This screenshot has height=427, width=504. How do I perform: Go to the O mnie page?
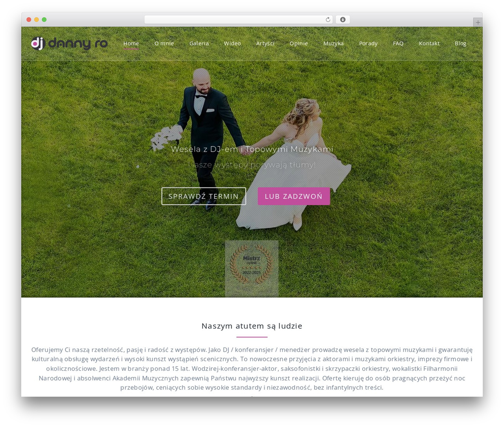coord(164,43)
